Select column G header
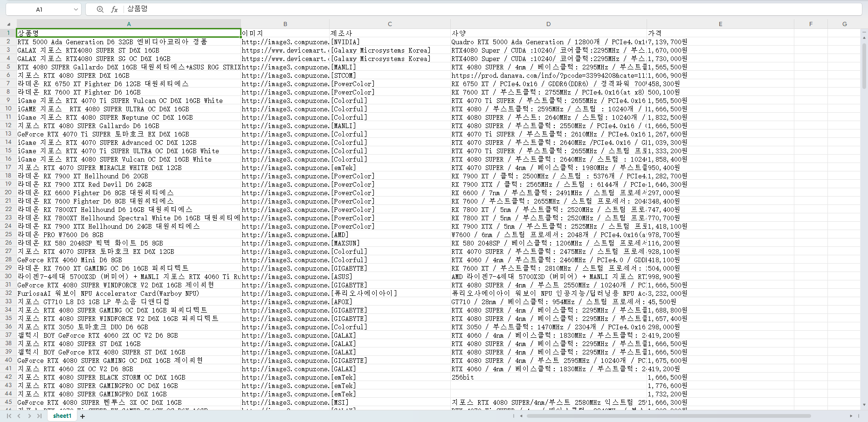The width and height of the screenshot is (868, 422). click(844, 24)
